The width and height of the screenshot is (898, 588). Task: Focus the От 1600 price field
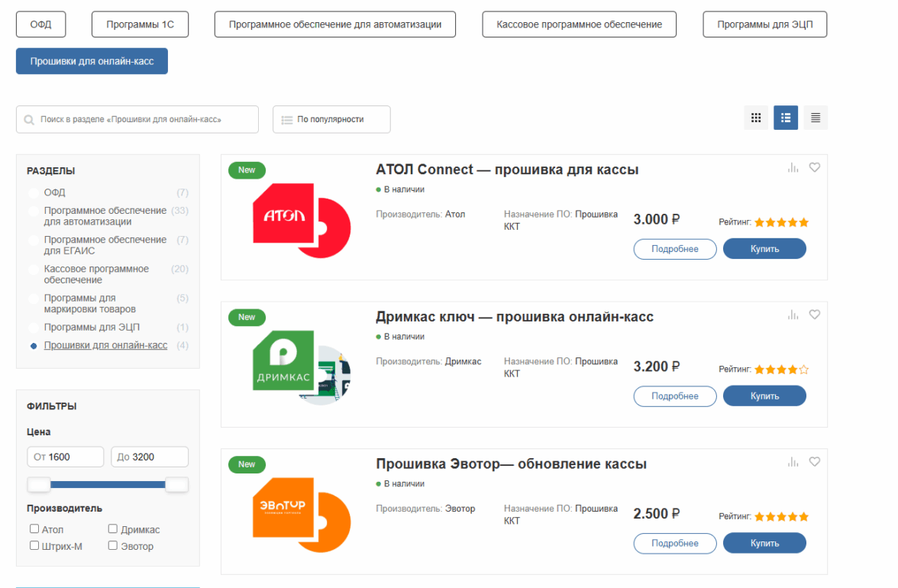[x=66, y=457]
